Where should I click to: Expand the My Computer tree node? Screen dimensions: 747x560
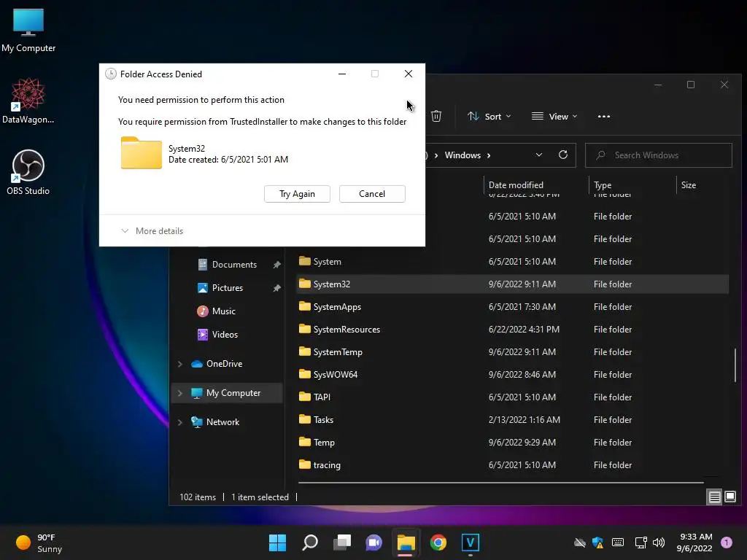click(180, 393)
